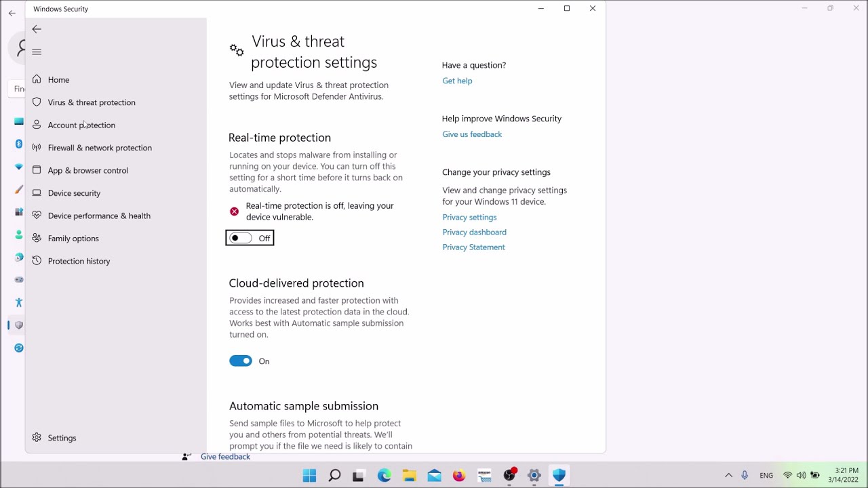Click the battery tray icon
868x488 pixels.
815,476
